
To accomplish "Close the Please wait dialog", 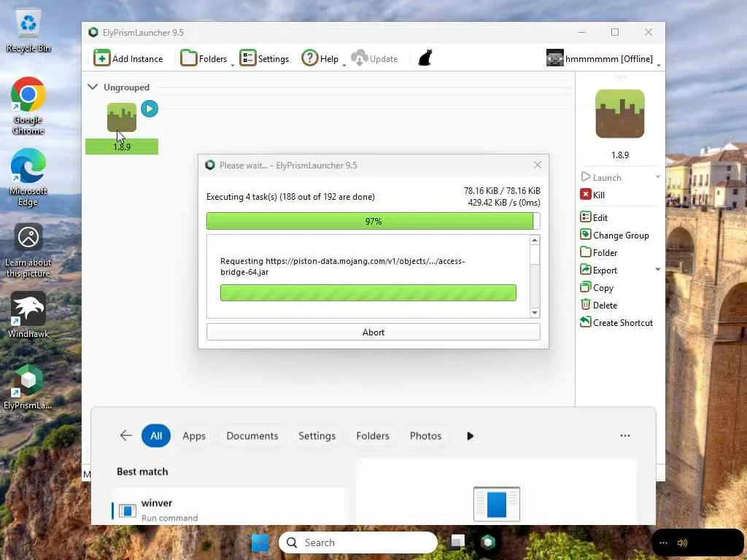I will click(x=538, y=165).
